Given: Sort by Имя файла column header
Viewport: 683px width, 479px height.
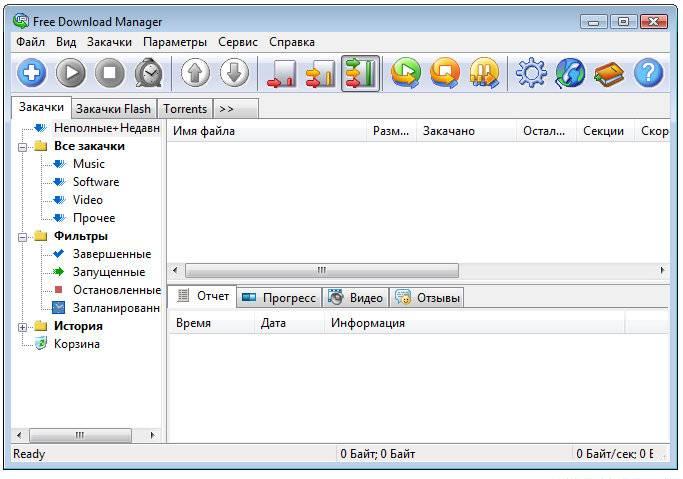Looking at the screenshot, I should tap(267, 131).
